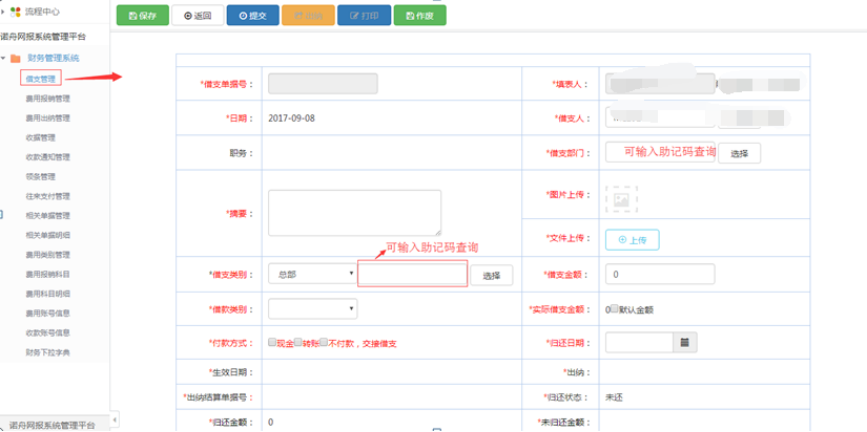This screenshot has height=432, width=867.
Task: Click the 图片上传 image placeholder
Action: tap(620, 200)
